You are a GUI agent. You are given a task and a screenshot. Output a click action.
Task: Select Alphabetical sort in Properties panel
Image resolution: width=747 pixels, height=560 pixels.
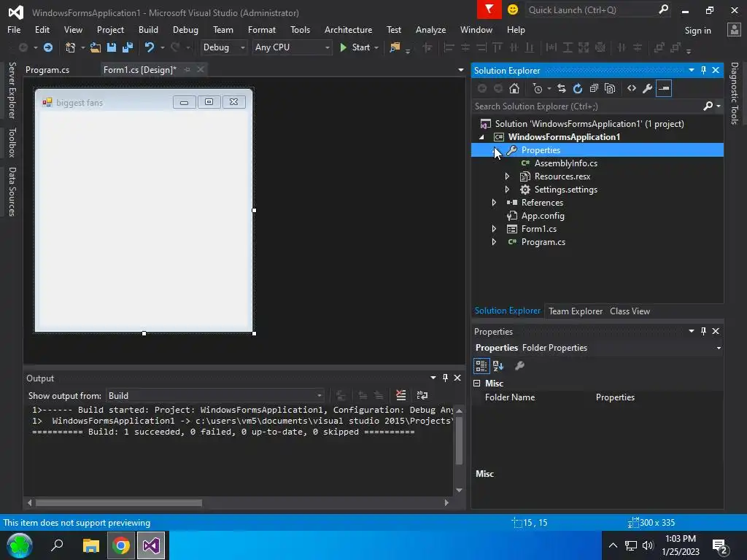(498, 366)
